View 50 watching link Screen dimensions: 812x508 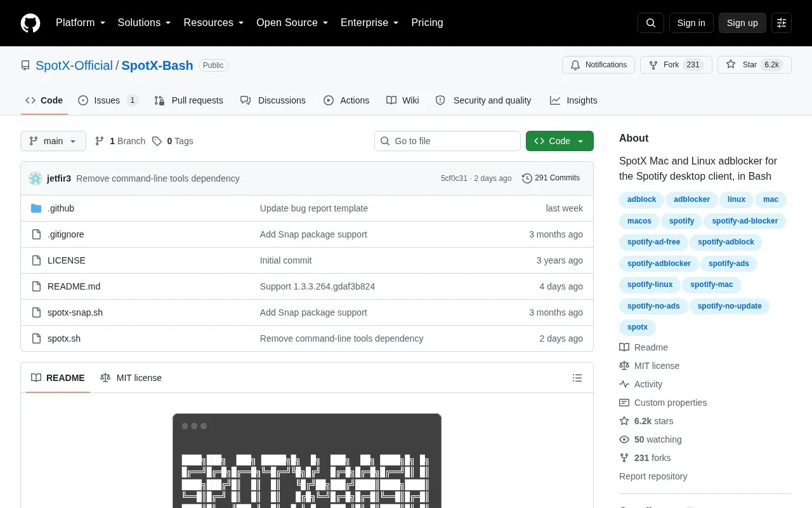[650, 439]
